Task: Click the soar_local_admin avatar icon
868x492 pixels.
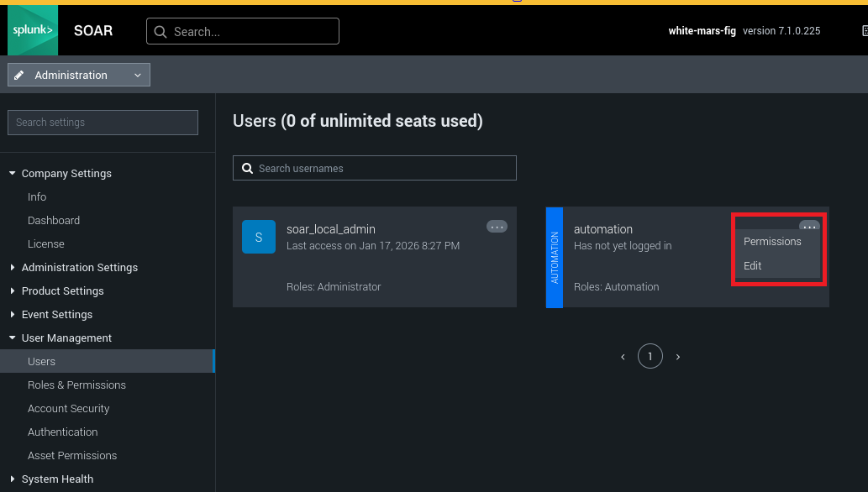Action: [258, 237]
